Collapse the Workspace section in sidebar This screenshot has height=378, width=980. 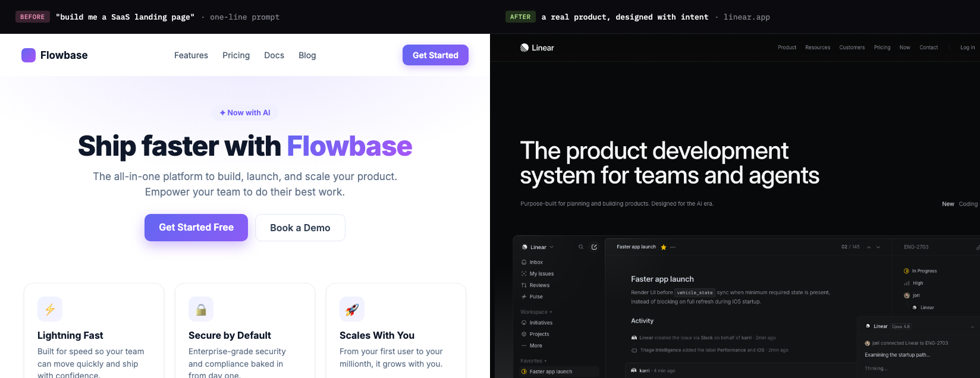click(536, 312)
